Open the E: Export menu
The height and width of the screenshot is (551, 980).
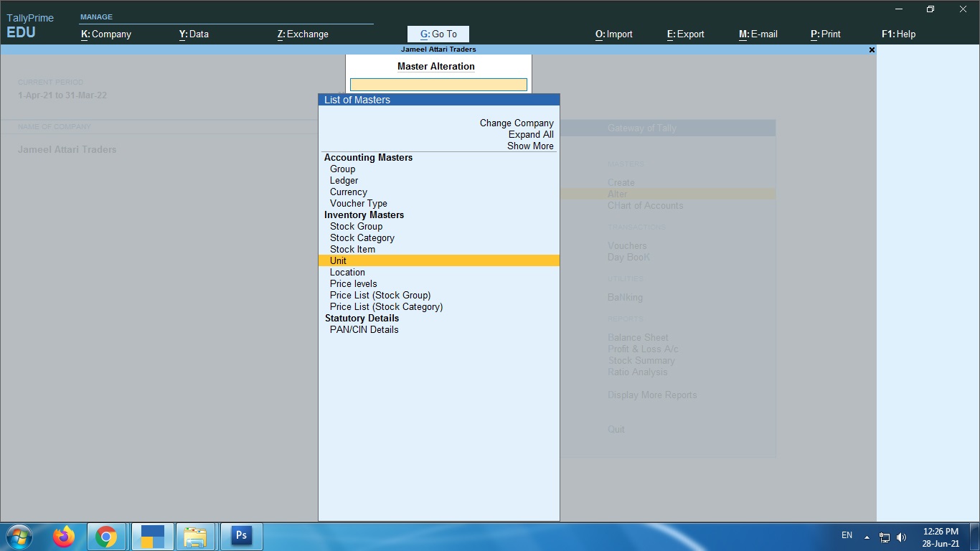click(686, 34)
